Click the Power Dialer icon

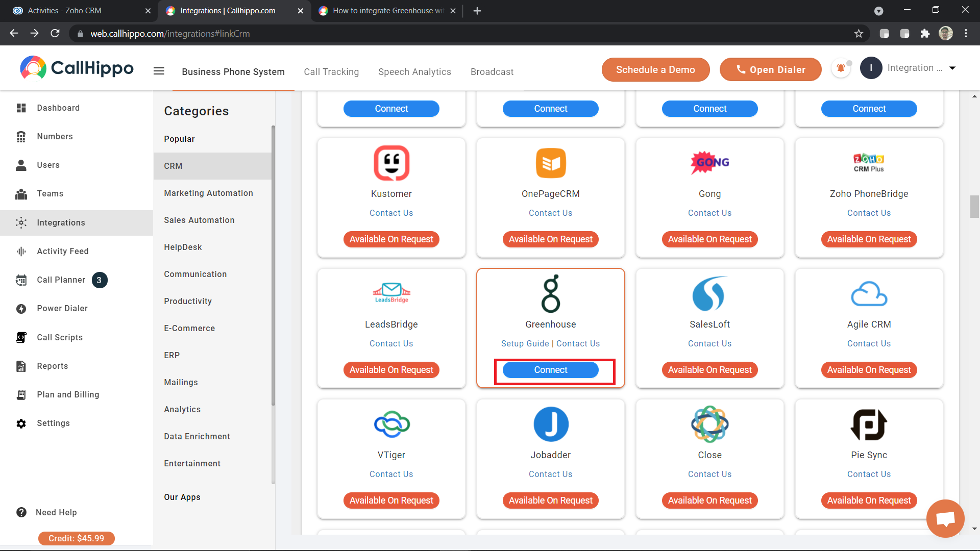21,309
